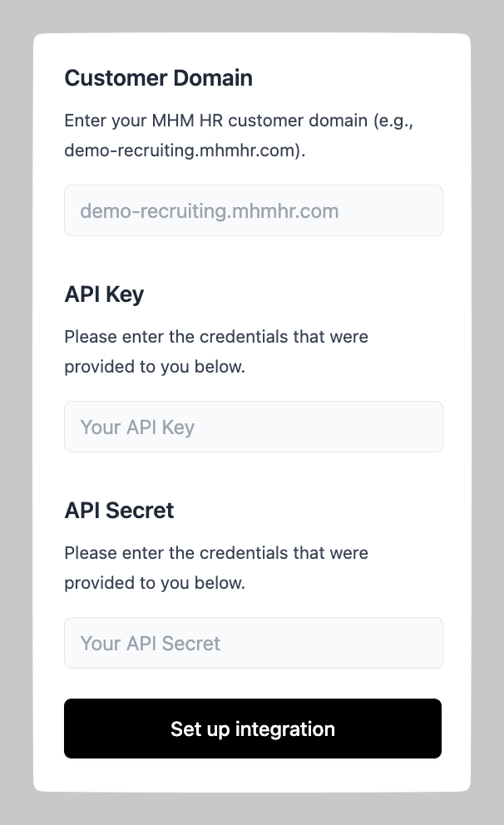
Task: Click 'Please enter the credentials' line under API Key
Action: click(x=216, y=337)
